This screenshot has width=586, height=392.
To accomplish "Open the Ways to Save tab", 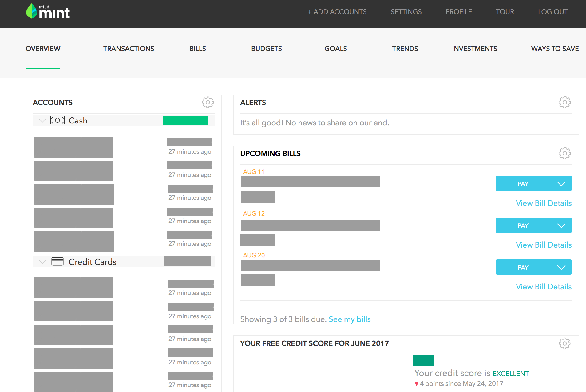I will (555, 49).
